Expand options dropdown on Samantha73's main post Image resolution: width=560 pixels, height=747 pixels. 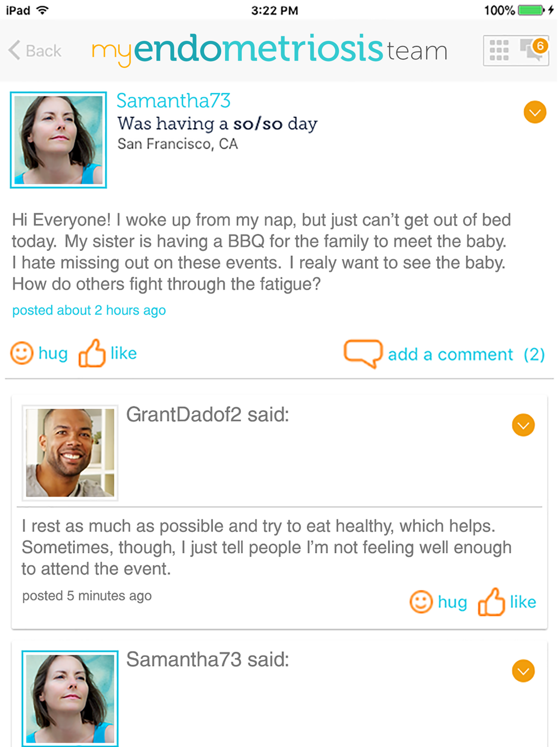coord(535,113)
